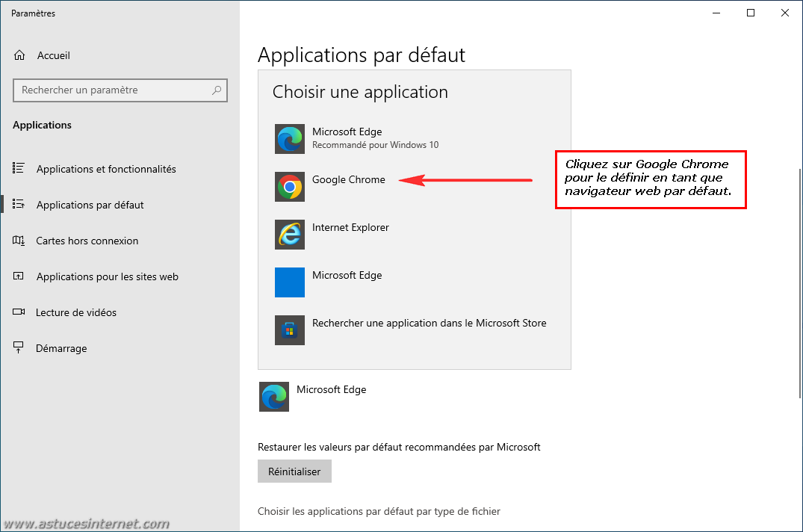
Task: Maximize the Paramètres window
Action: (x=751, y=13)
